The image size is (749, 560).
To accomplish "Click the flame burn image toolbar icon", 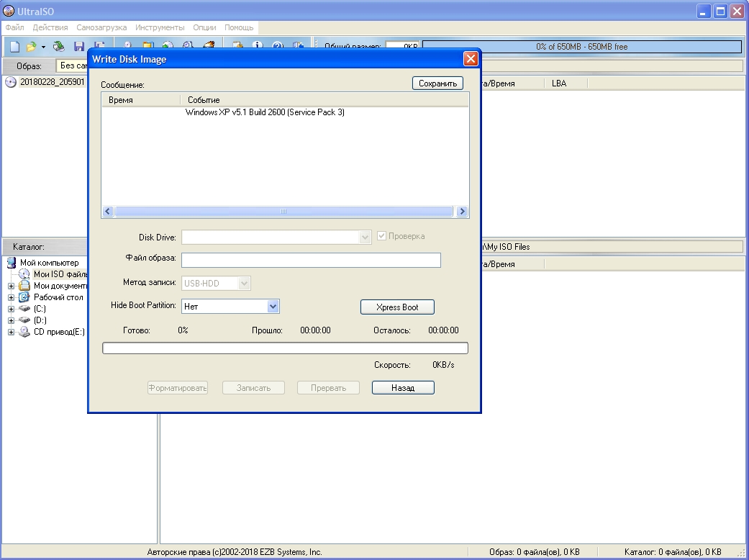I will pyautogui.click(x=208, y=45).
